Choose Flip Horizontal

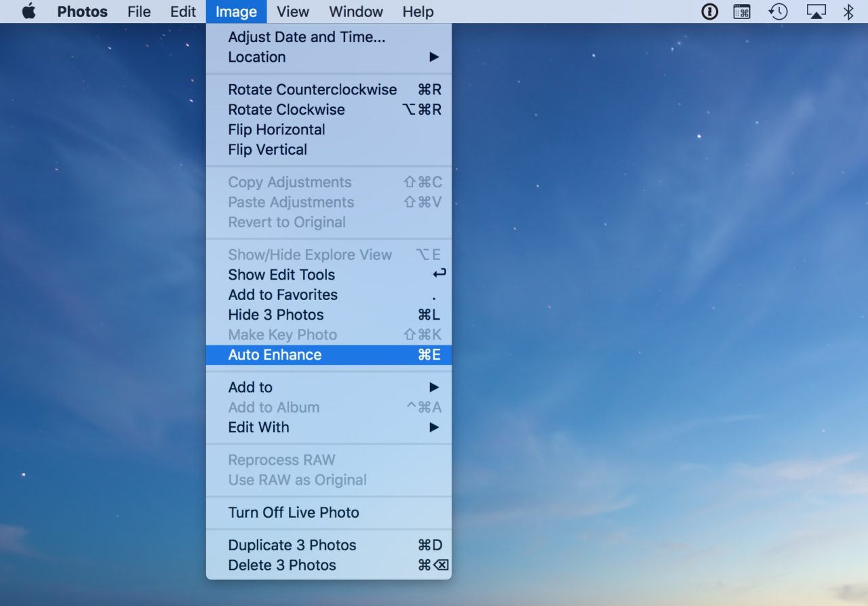coord(329,130)
